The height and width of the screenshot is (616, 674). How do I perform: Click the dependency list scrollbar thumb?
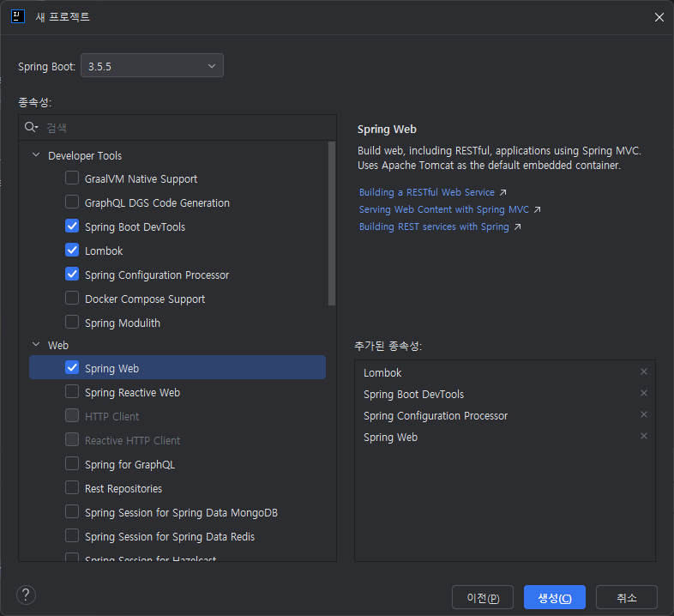pyautogui.click(x=331, y=224)
